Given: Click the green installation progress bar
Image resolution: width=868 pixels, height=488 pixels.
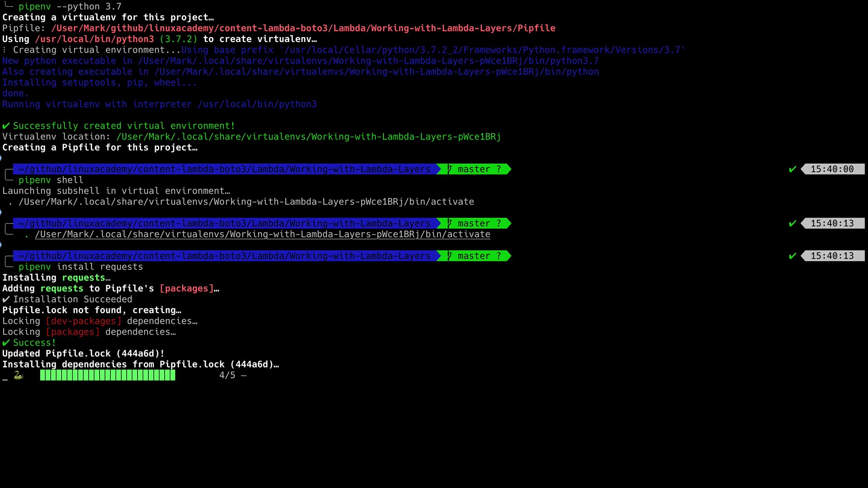Looking at the screenshot, I should coord(108,375).
